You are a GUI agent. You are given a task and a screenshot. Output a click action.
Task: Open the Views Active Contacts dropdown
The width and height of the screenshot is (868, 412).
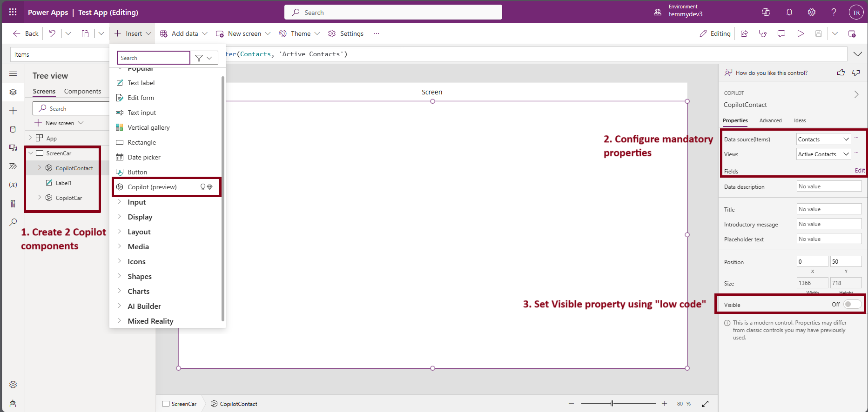pyautogui.click(x=824, y=154)
